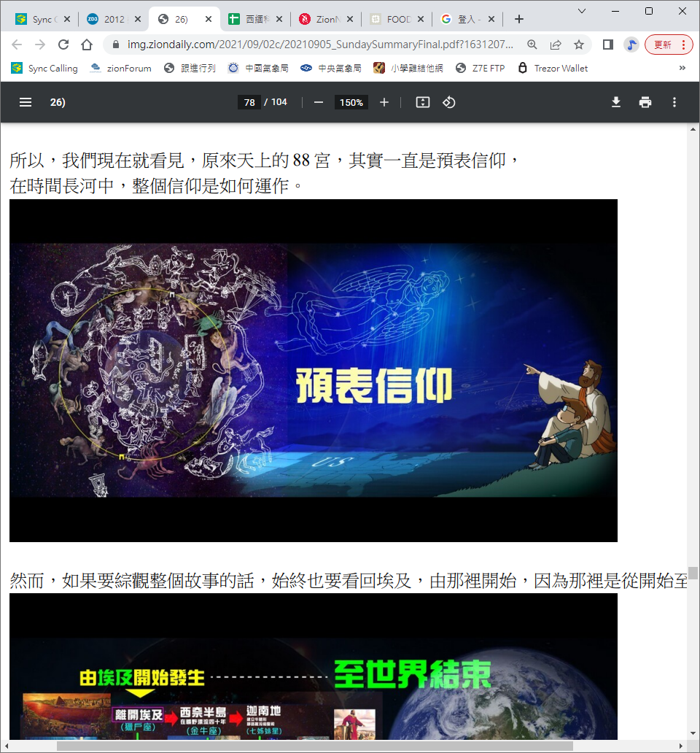Screen dimensions: 700x753
Task: Click the 預表信仰 constellation image
Action: tap(314, 370)
